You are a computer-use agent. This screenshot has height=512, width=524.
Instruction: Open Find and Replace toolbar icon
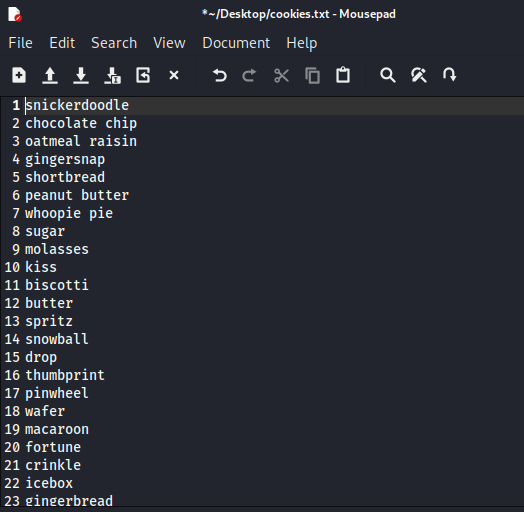click(419, 75)
